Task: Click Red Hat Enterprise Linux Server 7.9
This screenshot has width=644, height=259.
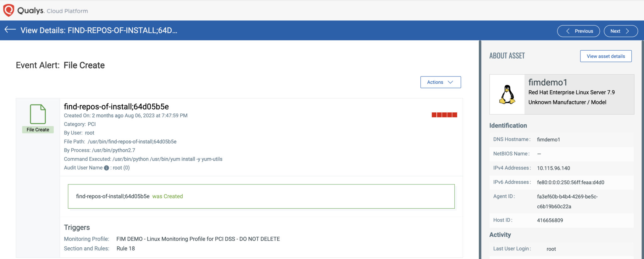Action: (571, 93)
